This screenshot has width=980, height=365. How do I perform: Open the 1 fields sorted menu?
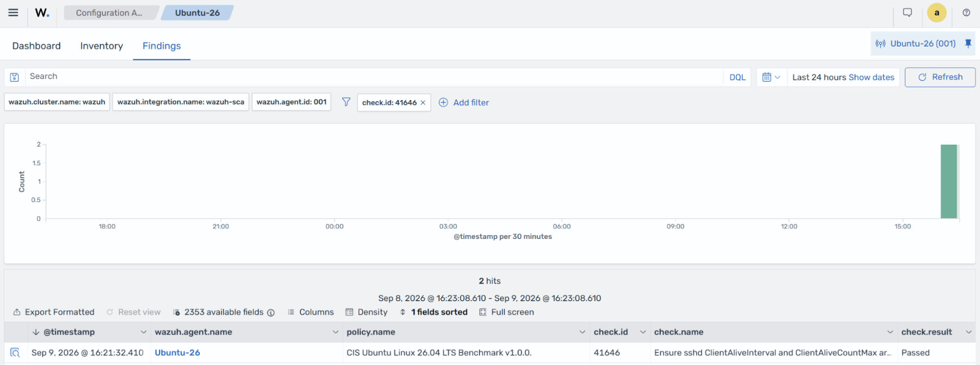pyautogui.click(x=434, y=312)
